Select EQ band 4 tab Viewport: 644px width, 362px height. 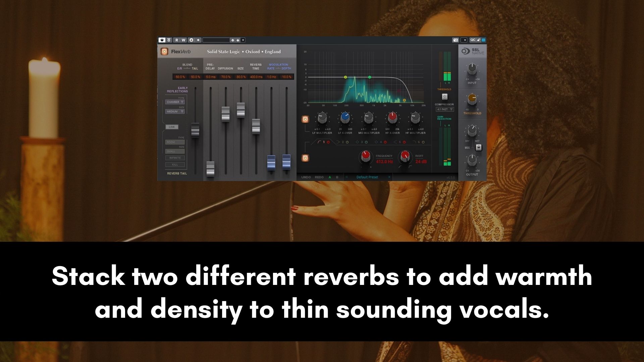(380, 142)
